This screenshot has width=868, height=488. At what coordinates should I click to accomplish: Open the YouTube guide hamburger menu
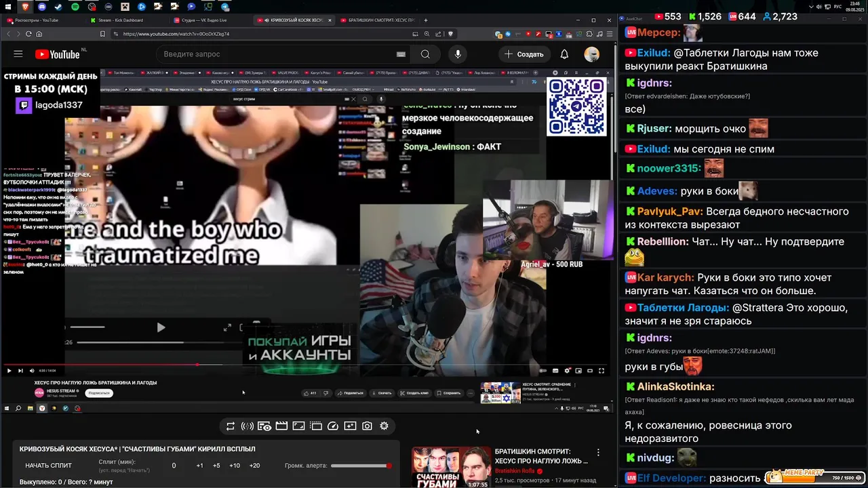pos(18,54)
